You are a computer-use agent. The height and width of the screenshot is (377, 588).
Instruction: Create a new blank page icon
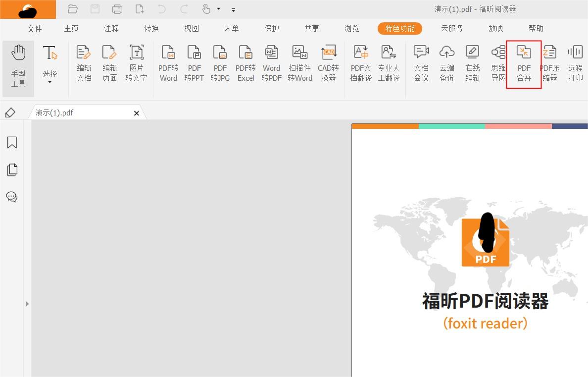pyautogui.click(x=140, y=9)
